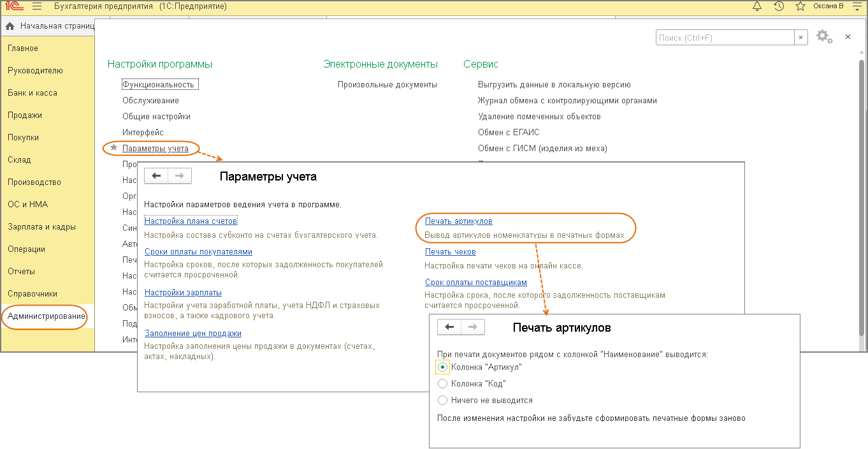Open the Производство section
This screenshot has height=449, width=868.
point(34,182)
